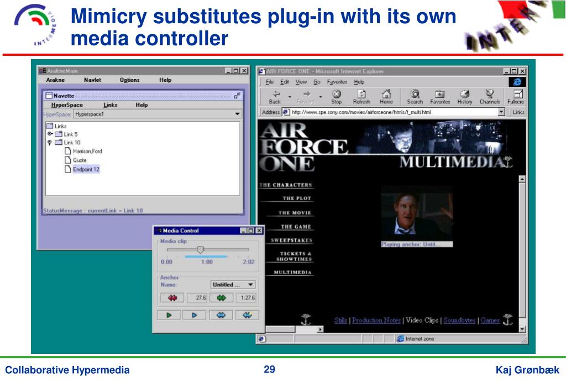The height and width of the screenshot is (392, 566).
Task: Open the Links menu in Navette
Action: tap(110, 104)
